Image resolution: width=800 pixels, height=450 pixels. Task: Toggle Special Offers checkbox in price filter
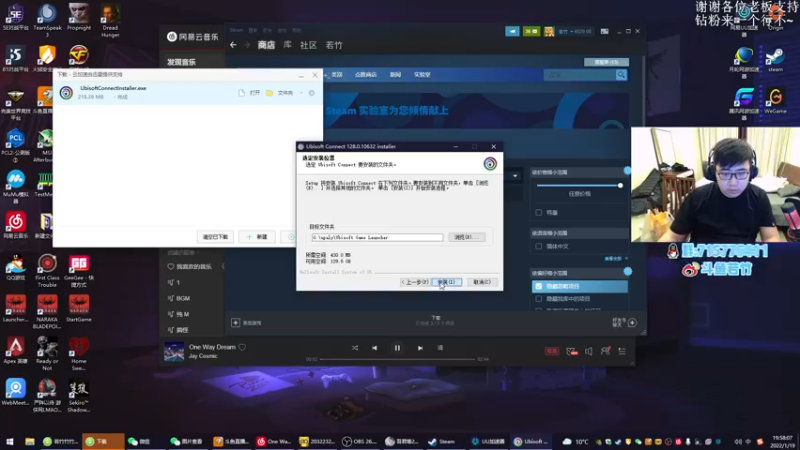tap(539, 212)
